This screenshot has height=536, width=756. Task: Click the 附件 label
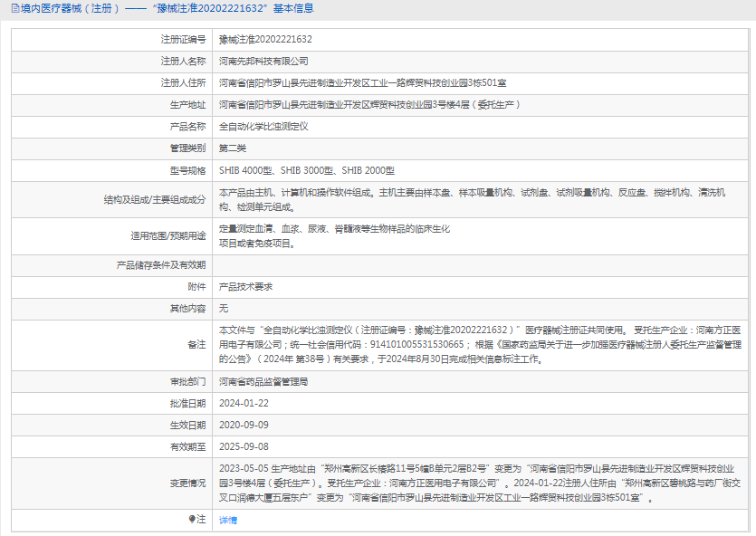pos(196,287)
